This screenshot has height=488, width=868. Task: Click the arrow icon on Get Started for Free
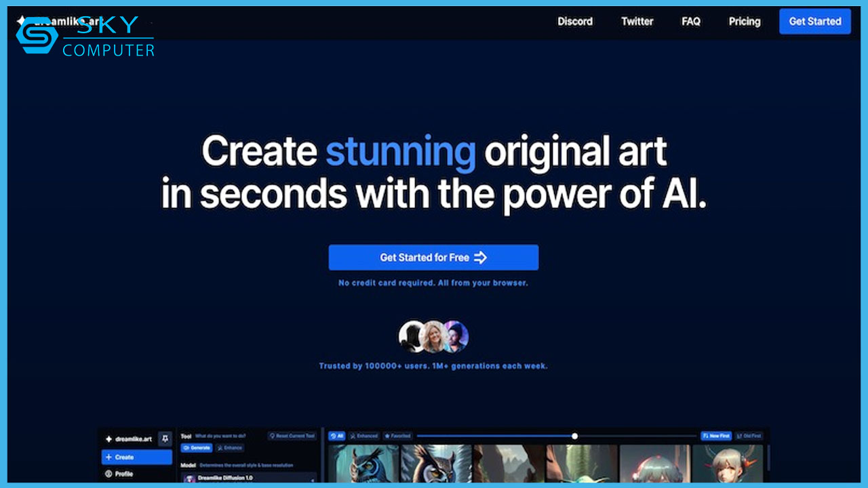pos(480,258)
